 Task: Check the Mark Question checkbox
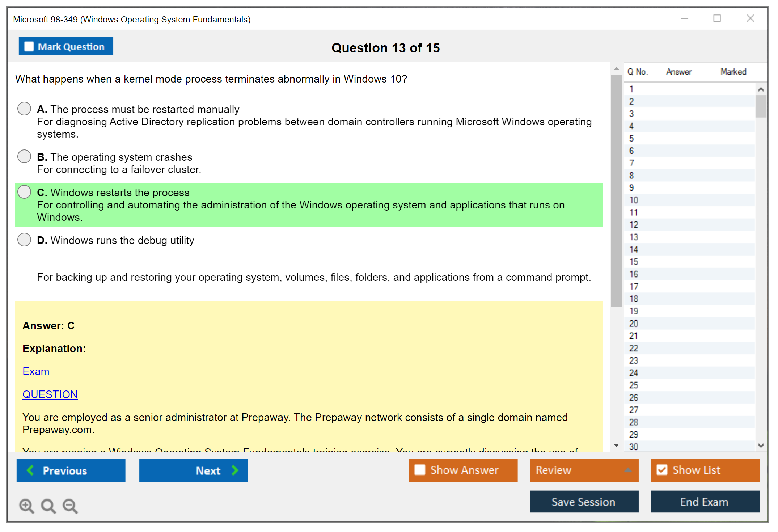[29, 46]
